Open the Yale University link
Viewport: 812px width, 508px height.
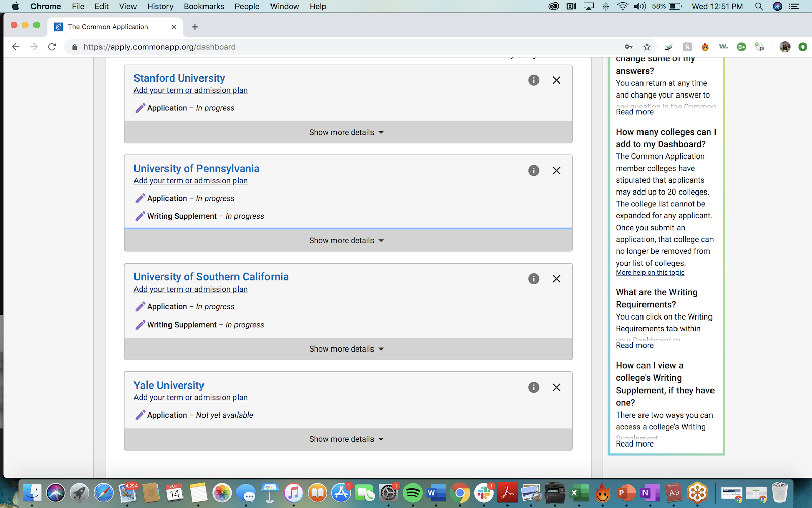click(x=169, y=385)
